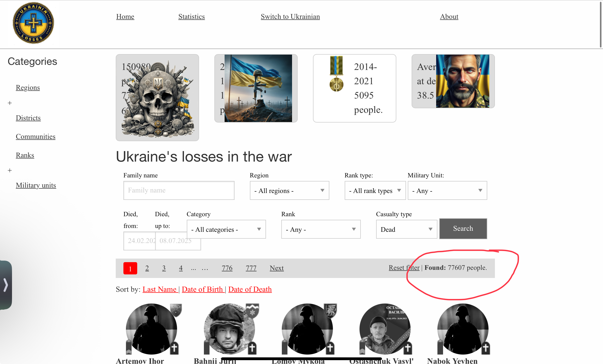This screenshot has width=603, height=364.
Task: Focus the Family name input field
Action: 179,190
